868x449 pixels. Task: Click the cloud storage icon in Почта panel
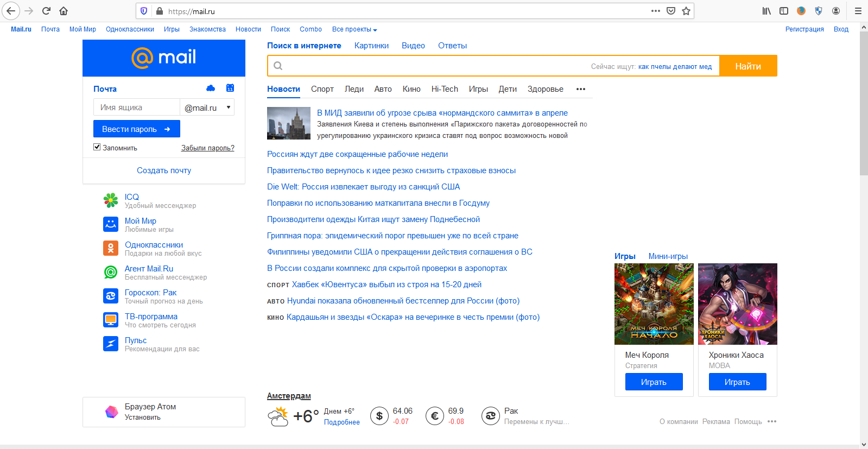pyautogui.click(x=211, y=88)
